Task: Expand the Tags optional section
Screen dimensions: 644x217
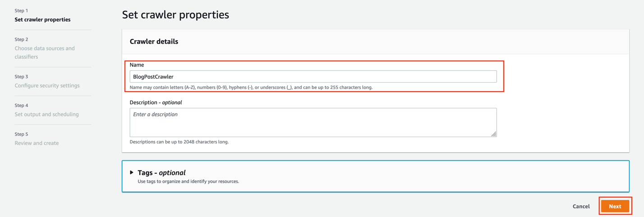Action: 132,172
